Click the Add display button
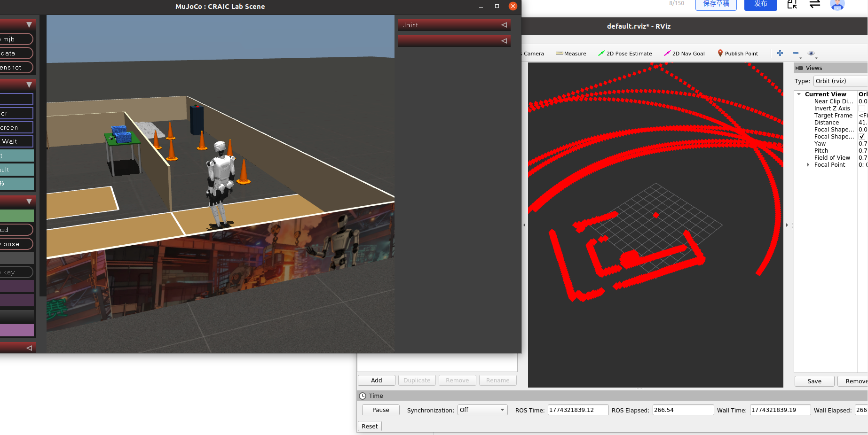 click(376, 381)
